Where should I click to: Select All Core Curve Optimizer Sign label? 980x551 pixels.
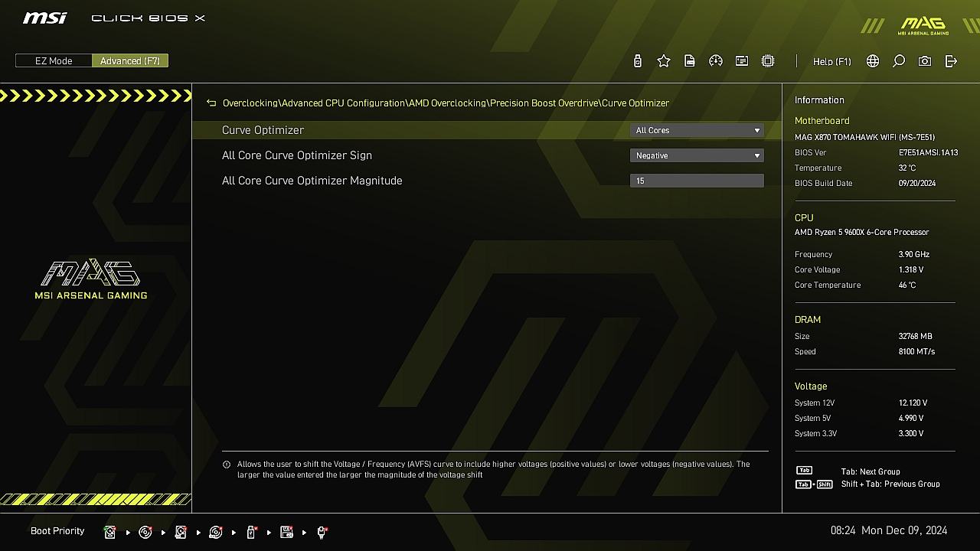(x=297, y=155)
